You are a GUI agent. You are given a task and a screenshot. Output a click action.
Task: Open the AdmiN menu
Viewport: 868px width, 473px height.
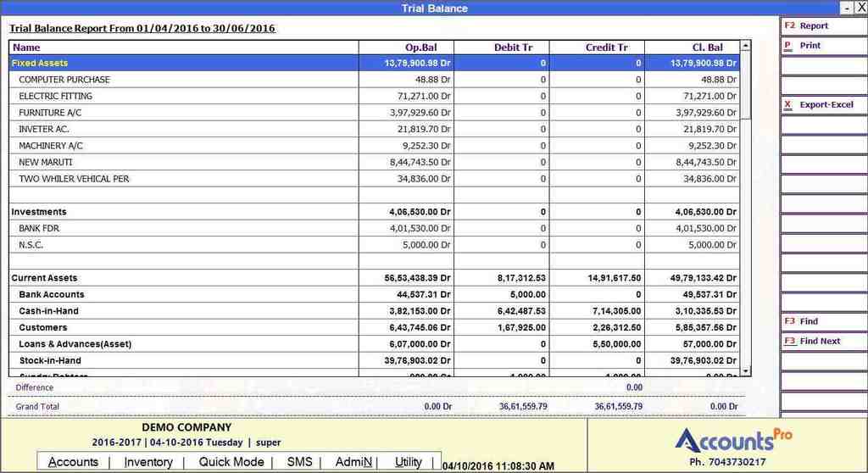[x=353, y=462]
